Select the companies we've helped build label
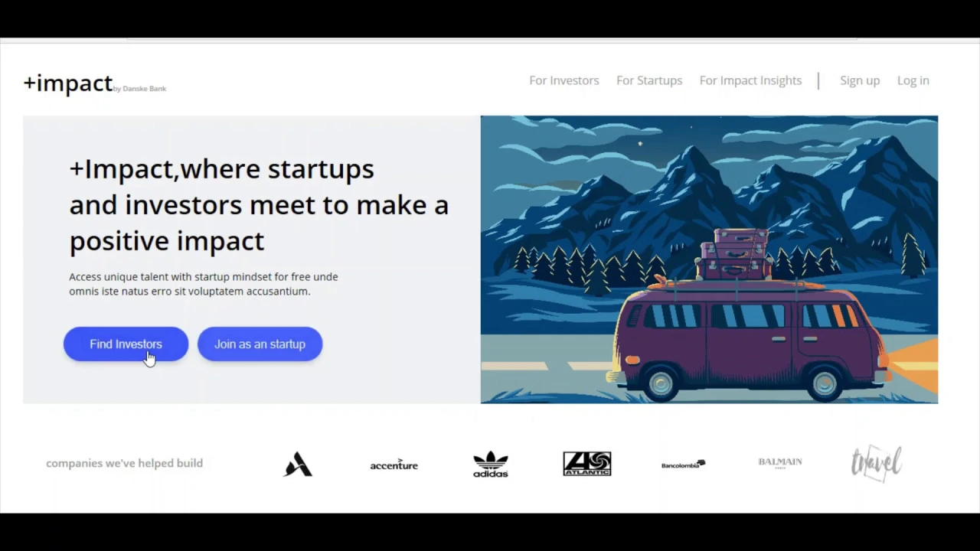Screen dimensions: 980x551 pos(124,463)
